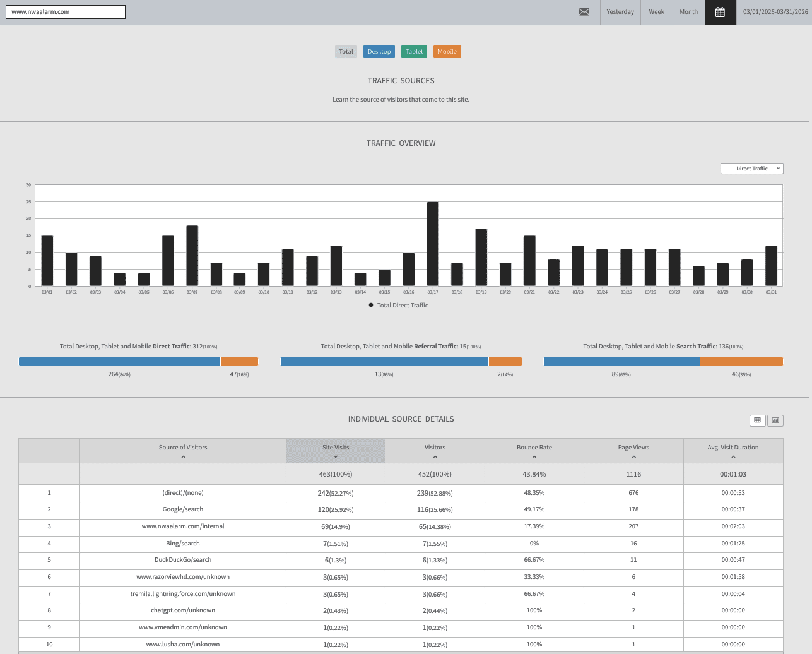The height and width of the screenshot is (654, 812).
Task: Sort by Source of Visitors arrow
Action: [x=183, y=456]
